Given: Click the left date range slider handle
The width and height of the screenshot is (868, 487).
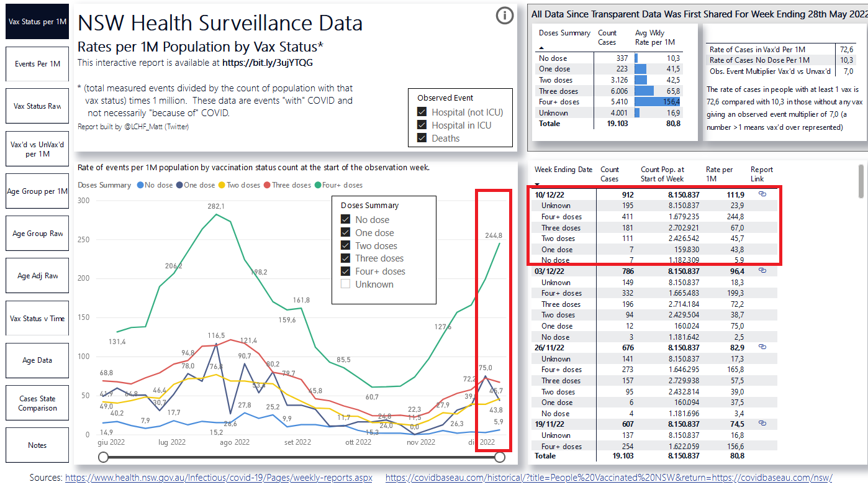Looking at the screenshot, I should pos(104,458).
